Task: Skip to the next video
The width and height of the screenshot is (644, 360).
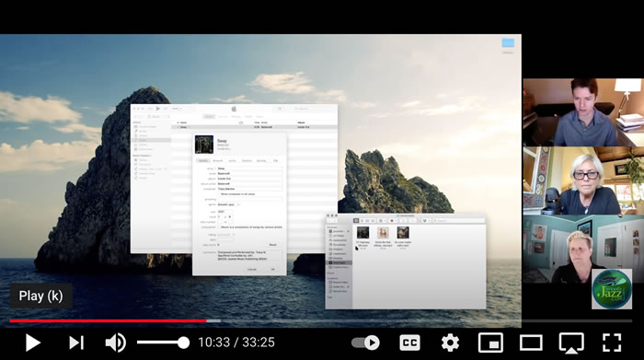Action: pyautogui.click(x=76, y=343)
